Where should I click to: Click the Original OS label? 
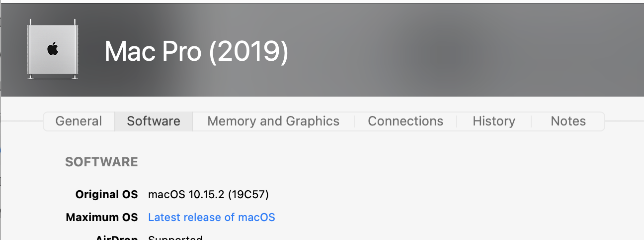(106, 194)
